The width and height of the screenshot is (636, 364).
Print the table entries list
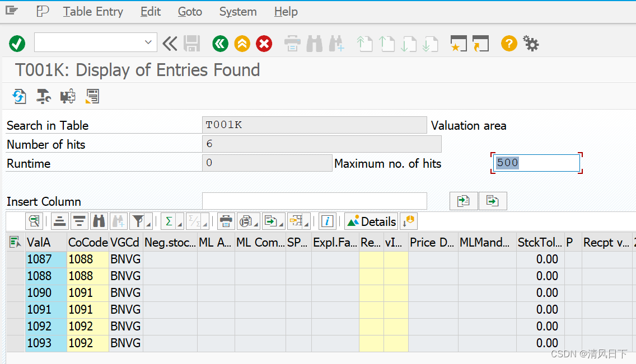(x=225, y=221)
